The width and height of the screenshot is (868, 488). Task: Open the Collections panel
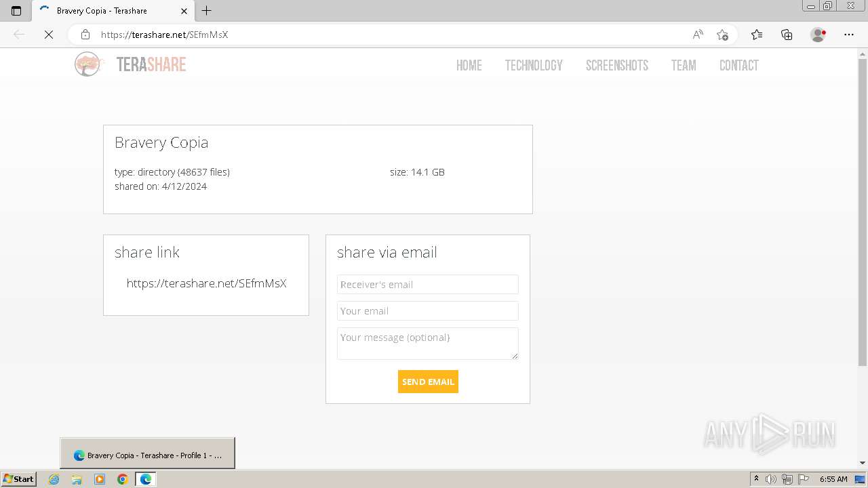[787, 35]
